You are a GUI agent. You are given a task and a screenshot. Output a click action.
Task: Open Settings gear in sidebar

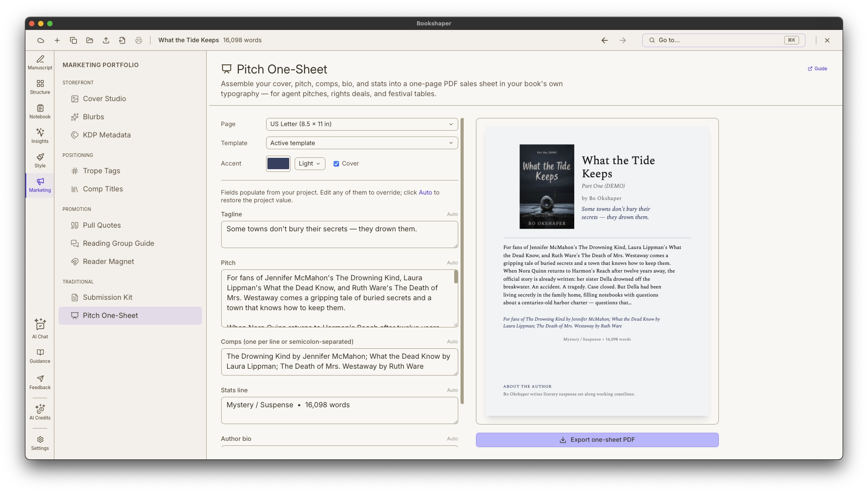[40, 443]
